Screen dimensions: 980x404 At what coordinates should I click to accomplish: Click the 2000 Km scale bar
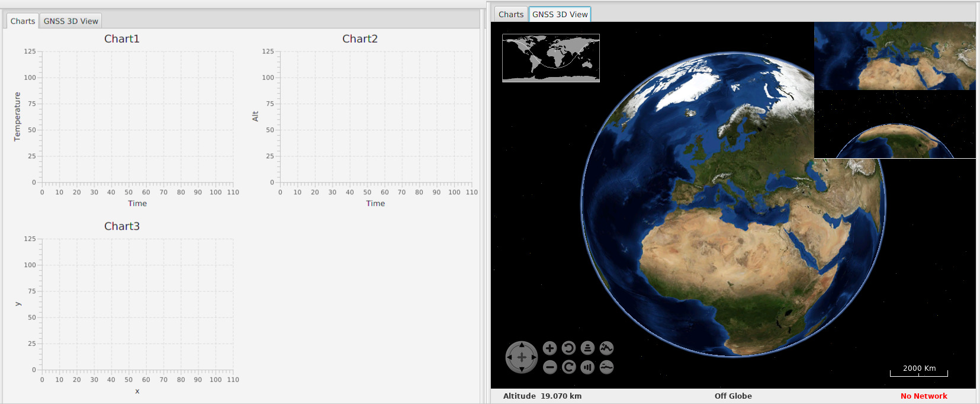tap(919, 370)
